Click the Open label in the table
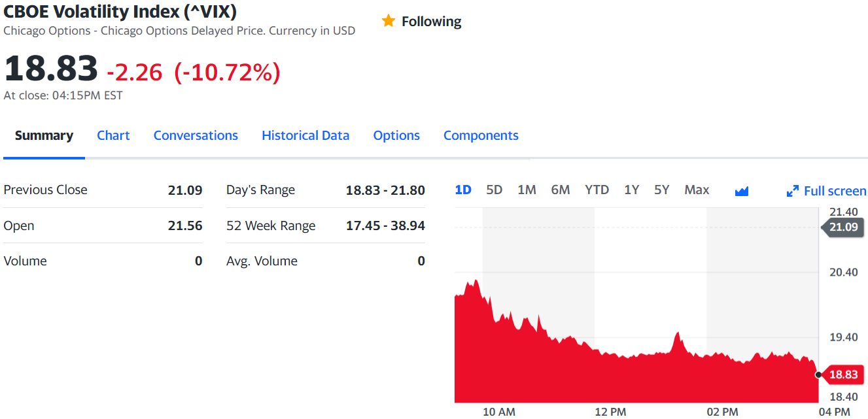868x419 pixels. (x=19, y=226)
